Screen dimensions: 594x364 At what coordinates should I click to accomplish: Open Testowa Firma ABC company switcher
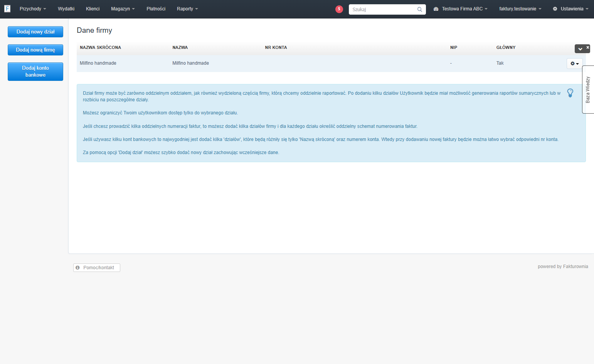(461, 9)
